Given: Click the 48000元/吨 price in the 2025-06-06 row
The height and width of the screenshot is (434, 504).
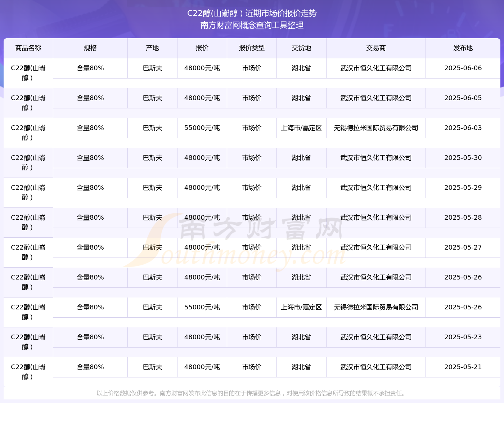Looking at the screenshot, I should tap(202, 68).
